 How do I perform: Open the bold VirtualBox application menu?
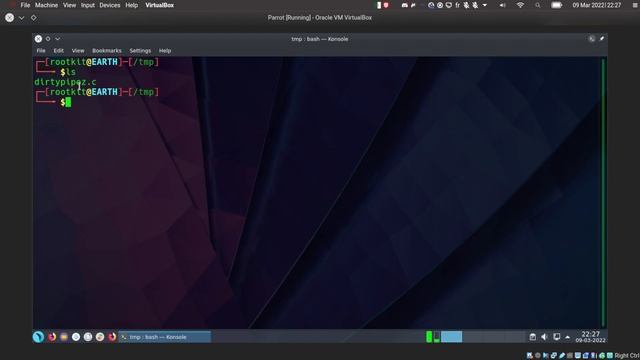click(160, 5)
